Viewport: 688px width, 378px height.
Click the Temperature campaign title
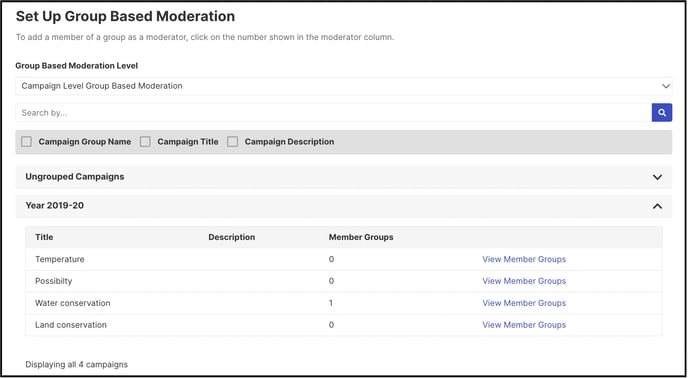click(60, 259)
